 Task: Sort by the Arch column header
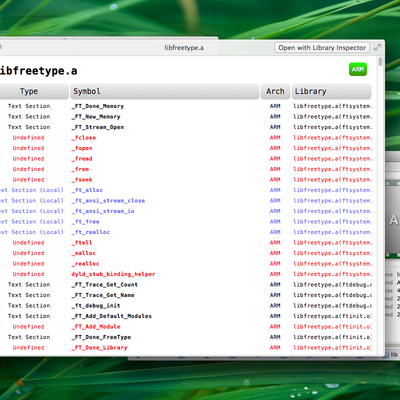(275, 91)
